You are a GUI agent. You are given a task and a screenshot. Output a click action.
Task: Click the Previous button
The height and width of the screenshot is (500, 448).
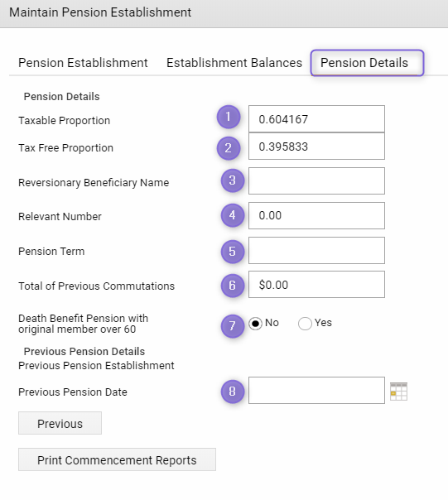tap(60, 423)
